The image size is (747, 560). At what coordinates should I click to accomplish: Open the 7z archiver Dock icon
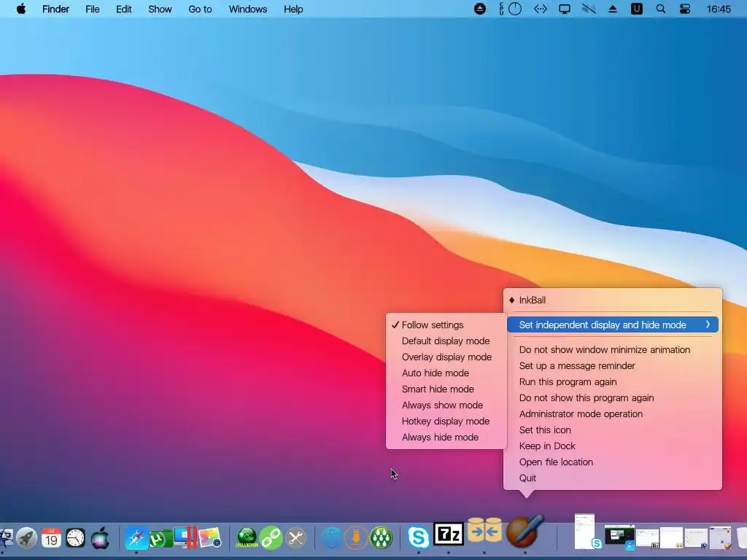point(449,534)
